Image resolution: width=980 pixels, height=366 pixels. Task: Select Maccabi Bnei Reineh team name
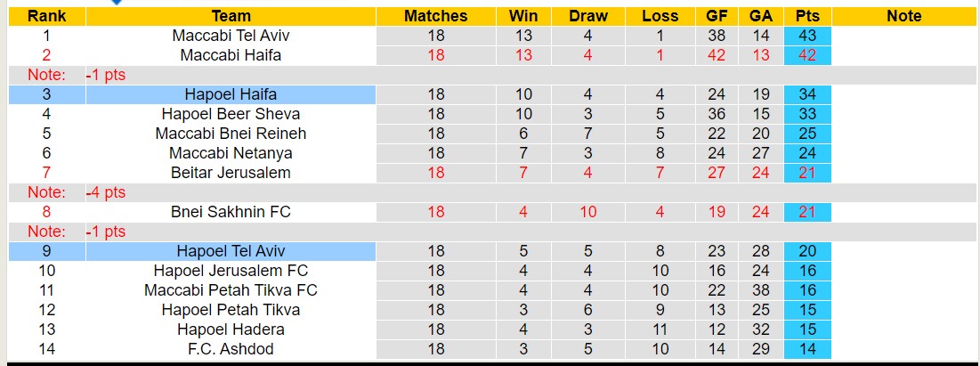click(x=231, y=134)
